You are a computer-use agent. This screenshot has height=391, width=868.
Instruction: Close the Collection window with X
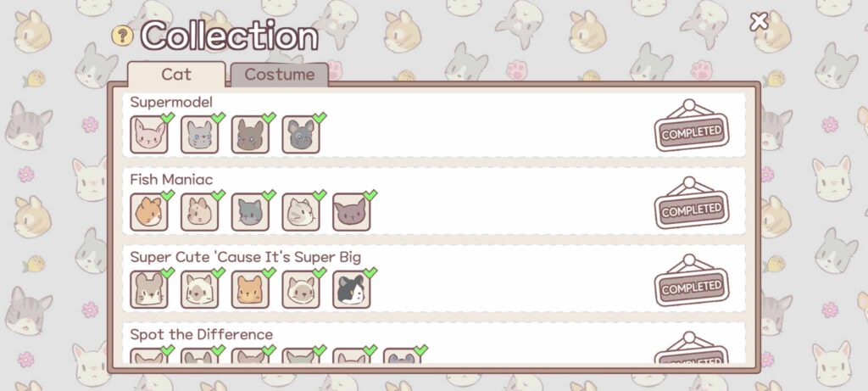759,21
